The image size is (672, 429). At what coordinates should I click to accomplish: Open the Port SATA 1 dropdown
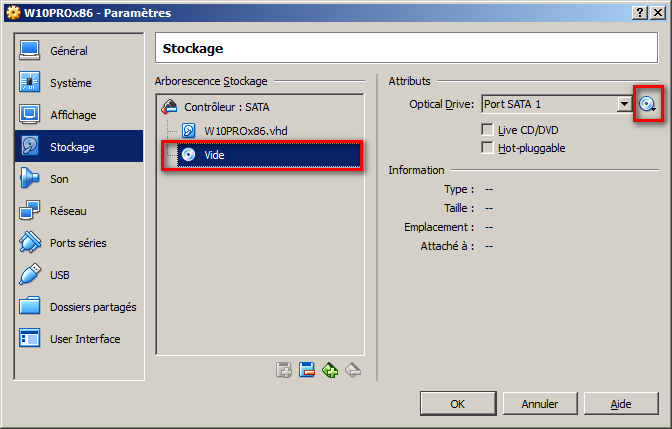point(624,104)
